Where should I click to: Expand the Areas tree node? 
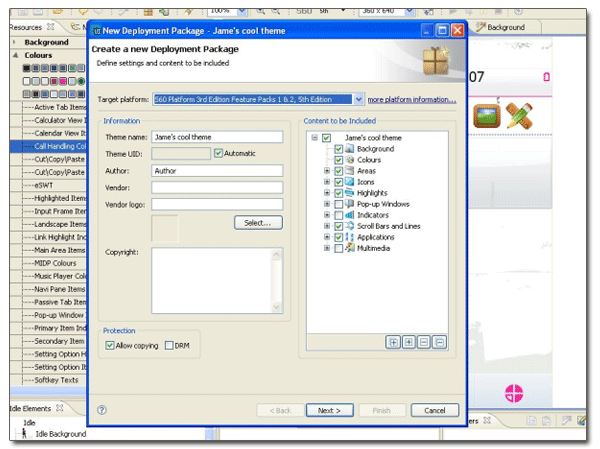click(327, 171)
